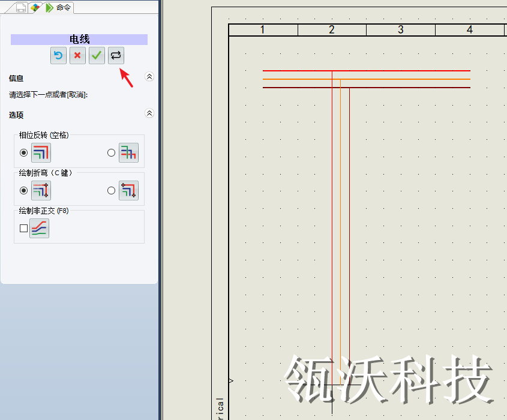Click column header 1 of drawing frame
The width and height of the screenshot is (507, 420).
tap(263, 30)
